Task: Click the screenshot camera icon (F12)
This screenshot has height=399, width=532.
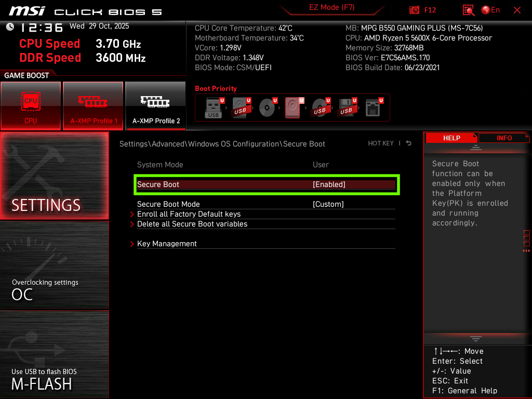Action: [415, 9]
